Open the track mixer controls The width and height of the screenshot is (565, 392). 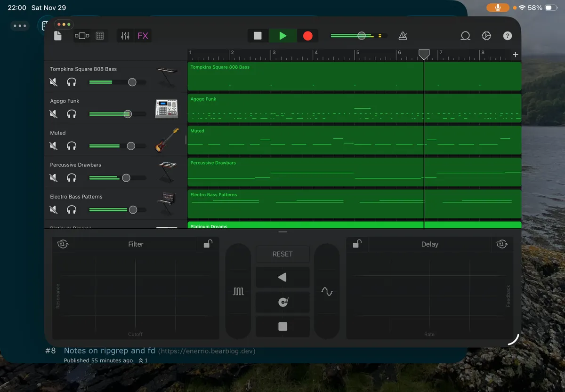(125, 36)
